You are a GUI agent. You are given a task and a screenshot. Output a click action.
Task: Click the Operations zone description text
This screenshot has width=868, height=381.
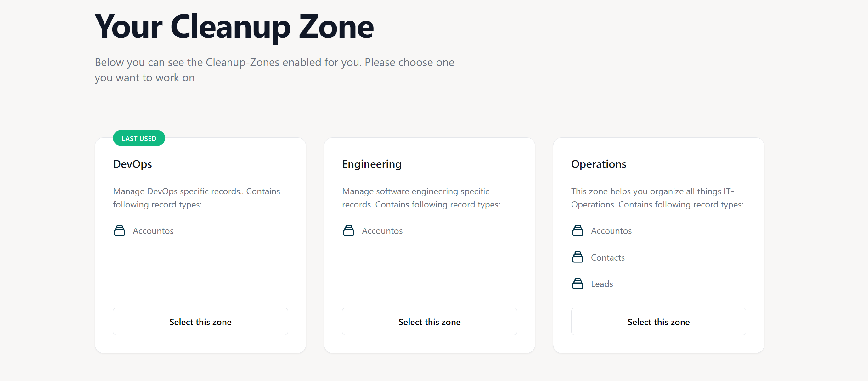[657, 197]
